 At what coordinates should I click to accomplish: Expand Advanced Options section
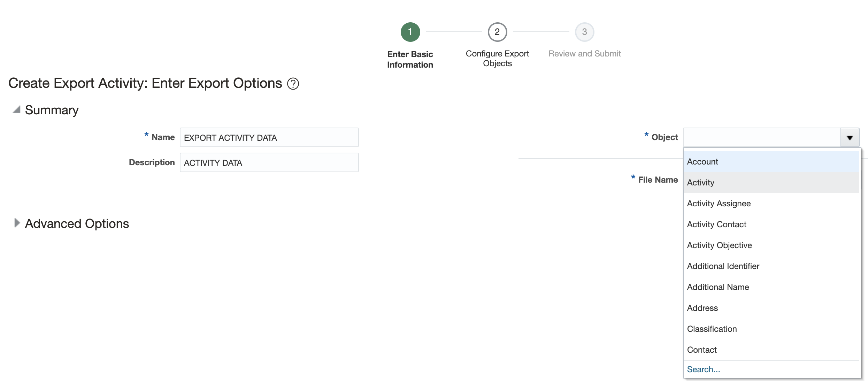pos(17,223)
